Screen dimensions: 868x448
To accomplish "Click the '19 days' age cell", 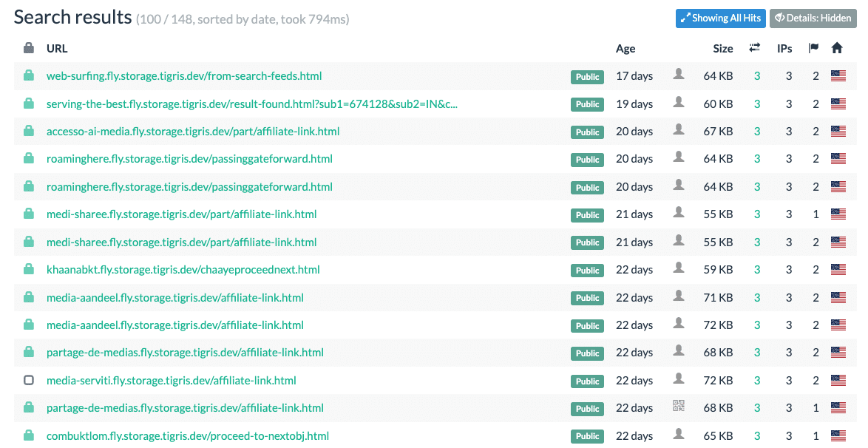I will click(634, 103).
